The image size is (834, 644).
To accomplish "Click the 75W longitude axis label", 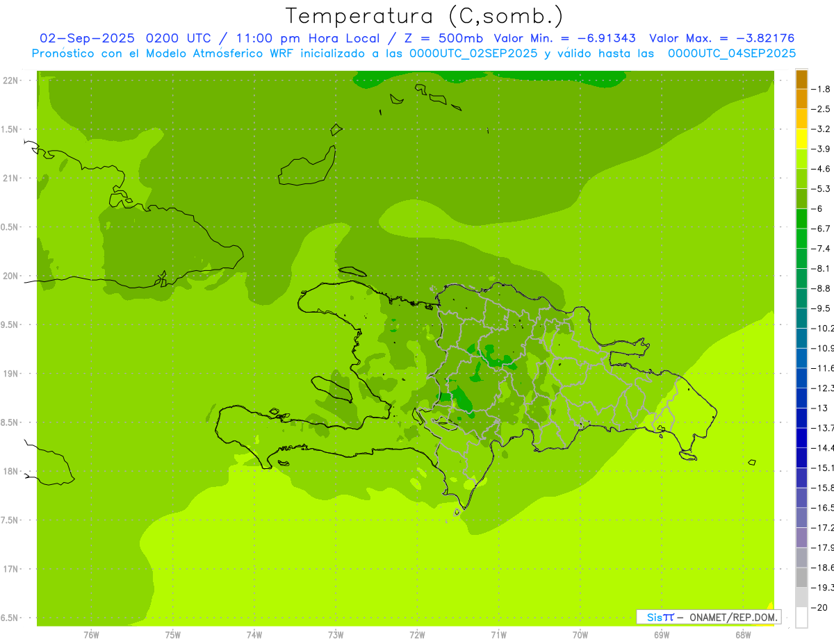I will [x=172, y=635].
